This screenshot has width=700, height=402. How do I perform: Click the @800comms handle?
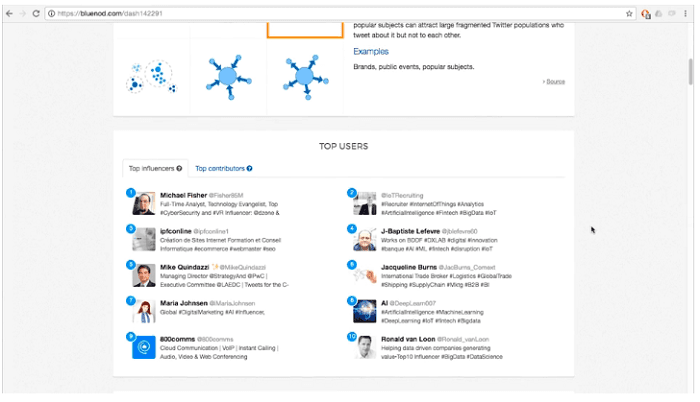coord(215,339)
